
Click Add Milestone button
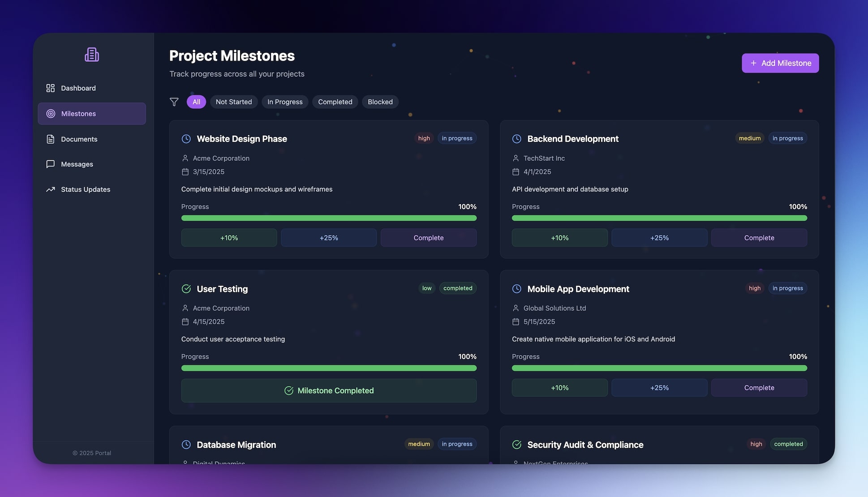coord(780,63)
